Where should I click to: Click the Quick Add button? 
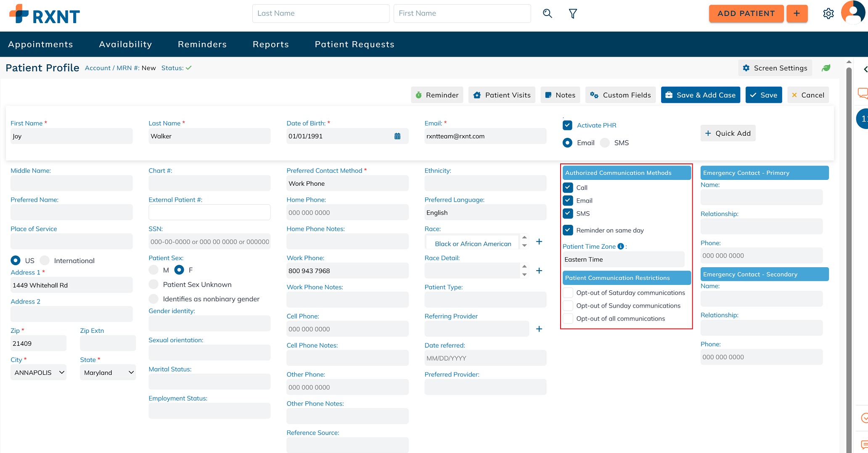(x=728, y=133)
